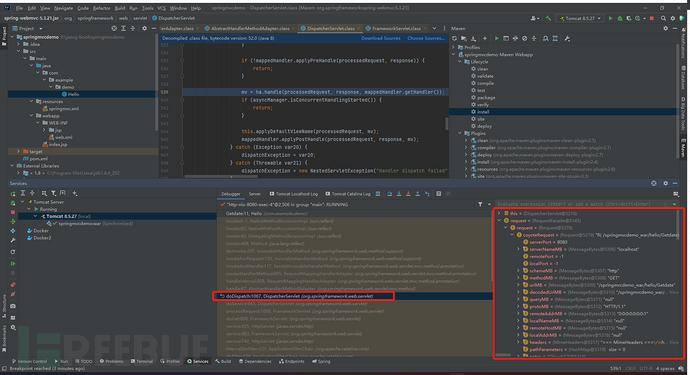
Task: Collapse Plugins node in Maven panel
Action: [460, 133]
